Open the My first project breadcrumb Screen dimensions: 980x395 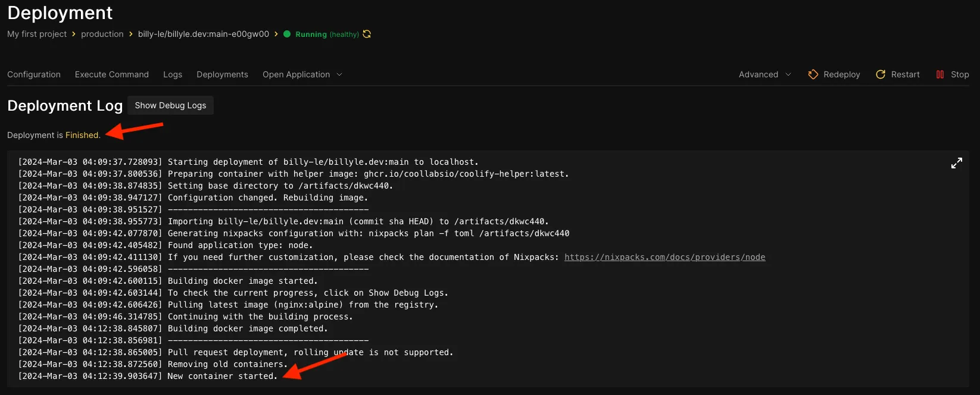pos(37,34)
